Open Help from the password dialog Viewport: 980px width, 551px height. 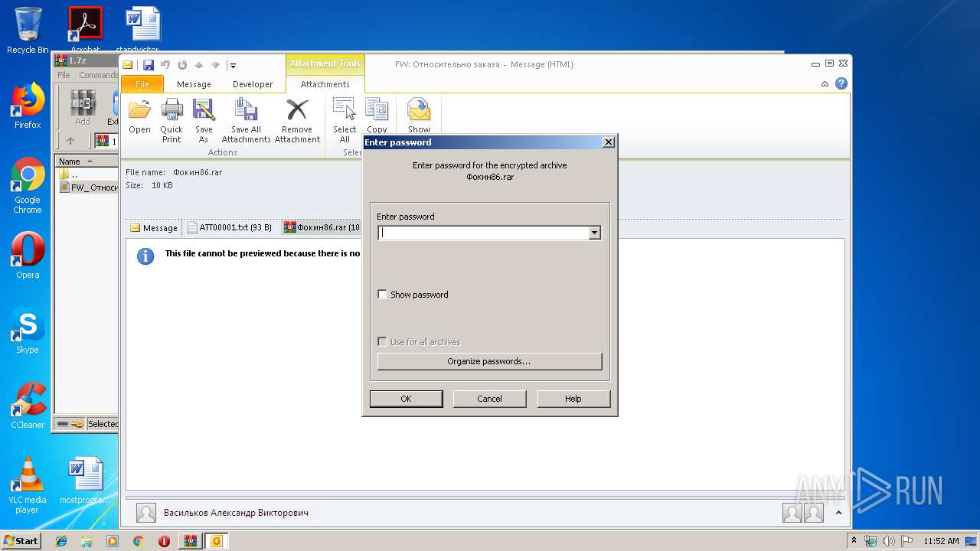point(573,399)
